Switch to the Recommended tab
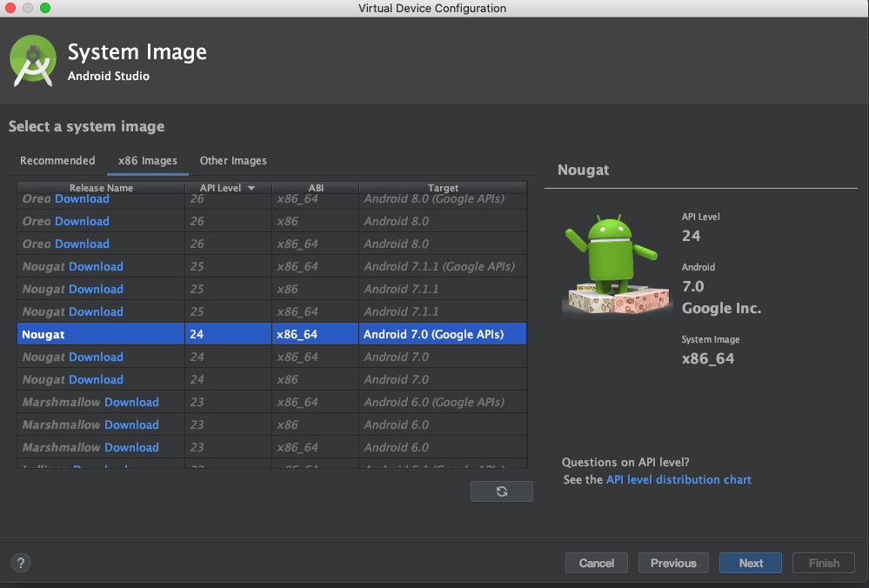Viewport: 869px width, 588px height. (x=57, y=161)
